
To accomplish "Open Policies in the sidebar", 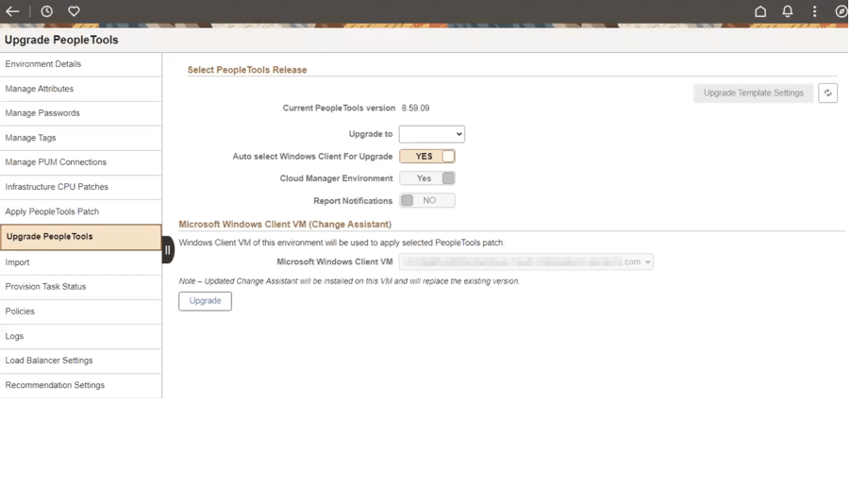I will click(81, 311).
